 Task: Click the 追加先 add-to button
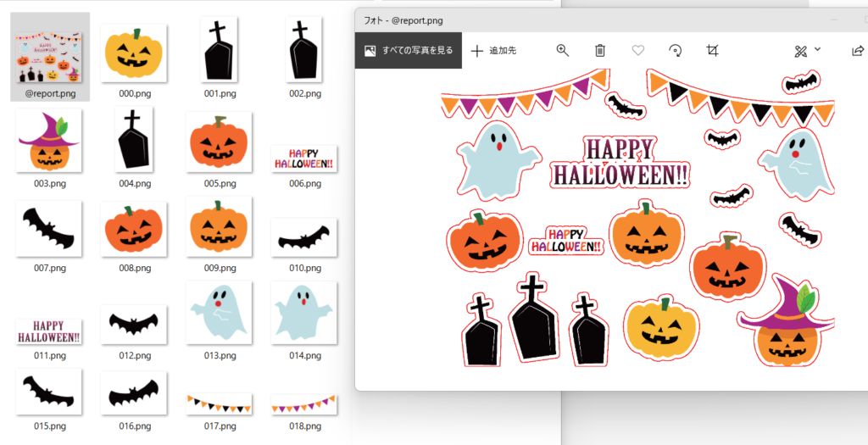[x=493, y=51]
